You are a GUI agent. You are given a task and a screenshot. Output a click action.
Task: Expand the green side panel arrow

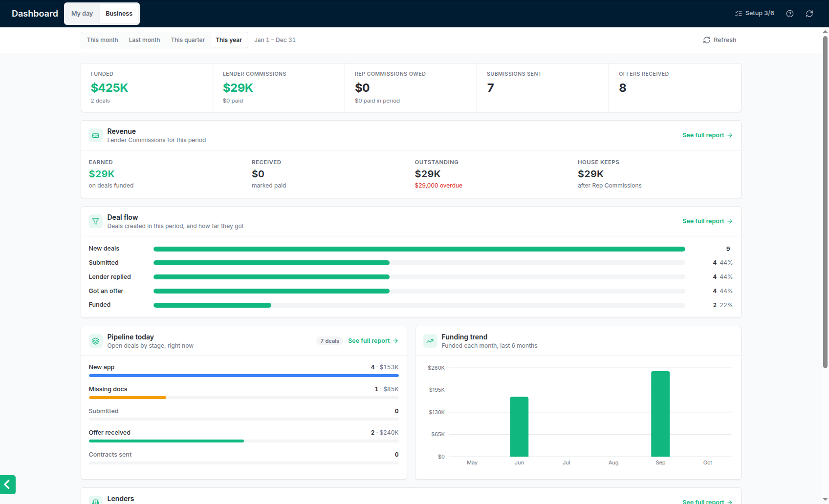click(8, 484)
